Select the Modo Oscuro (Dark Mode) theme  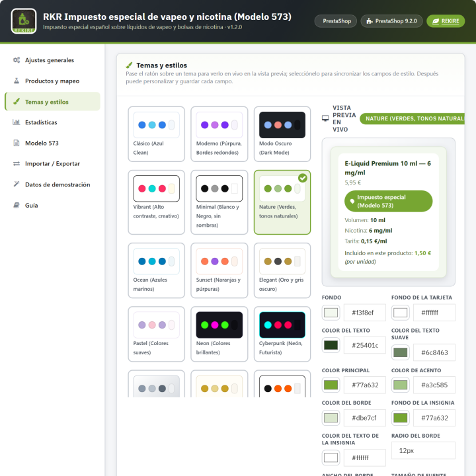click(x=282, y=134)
